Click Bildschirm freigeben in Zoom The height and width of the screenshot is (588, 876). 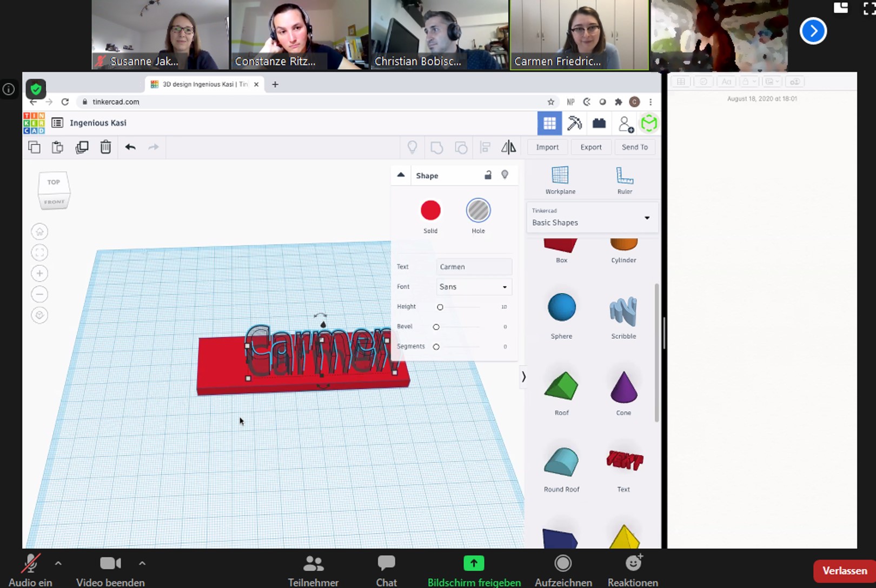point(474,563)
